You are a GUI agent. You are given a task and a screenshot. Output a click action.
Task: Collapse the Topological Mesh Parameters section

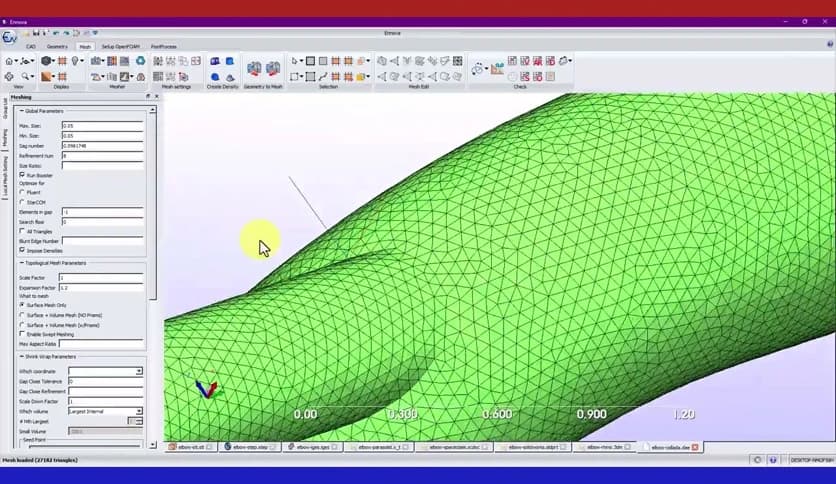tap(22, 263)
